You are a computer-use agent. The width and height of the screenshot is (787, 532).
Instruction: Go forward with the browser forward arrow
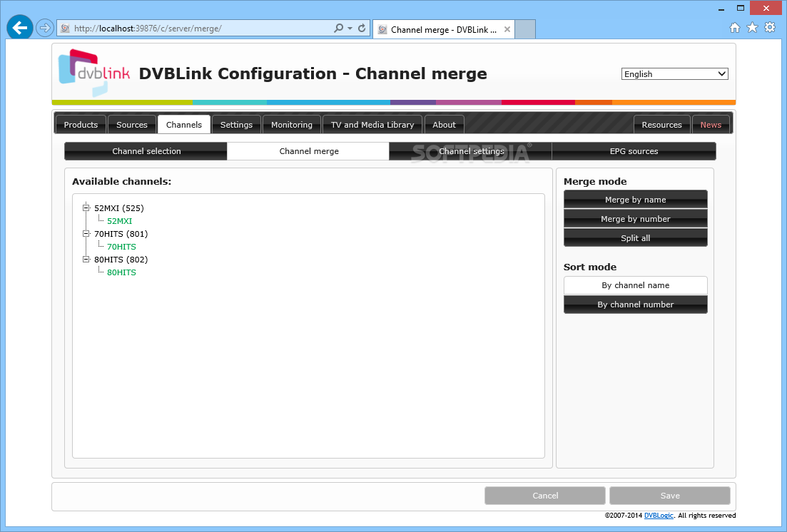coord(45,28)
